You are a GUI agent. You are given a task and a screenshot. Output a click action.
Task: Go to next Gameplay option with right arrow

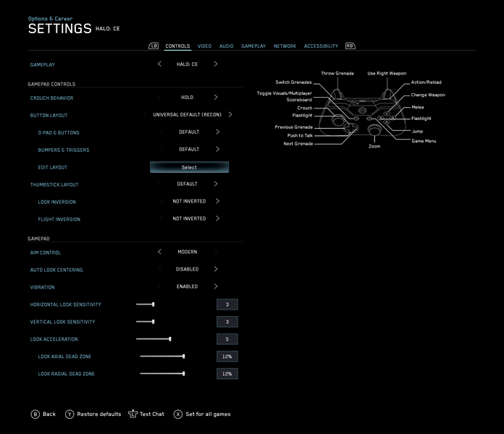(x=216, y=64)
